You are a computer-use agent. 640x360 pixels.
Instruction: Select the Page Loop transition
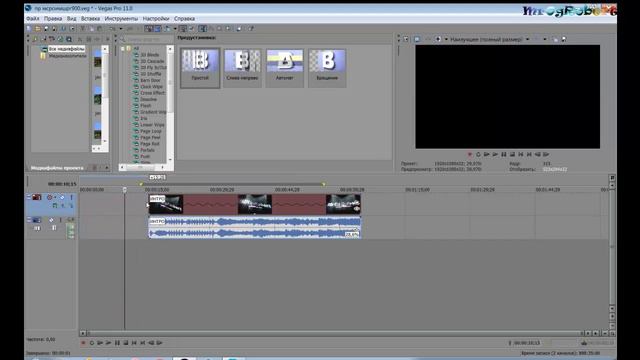coord(151,131)
